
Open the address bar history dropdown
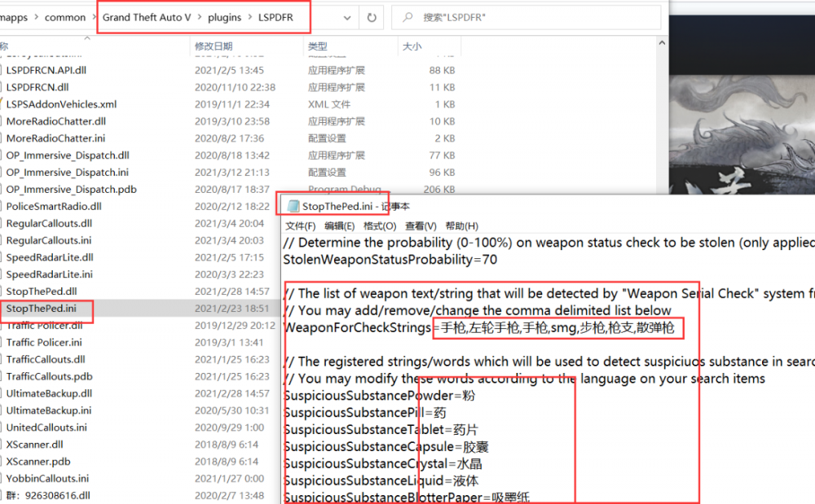347,17
